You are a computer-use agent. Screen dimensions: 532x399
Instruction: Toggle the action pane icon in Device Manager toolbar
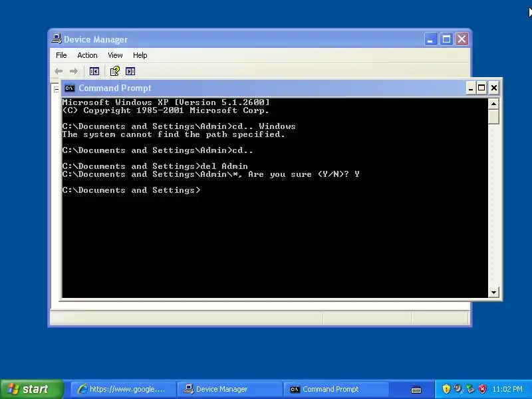coord(130,71)
